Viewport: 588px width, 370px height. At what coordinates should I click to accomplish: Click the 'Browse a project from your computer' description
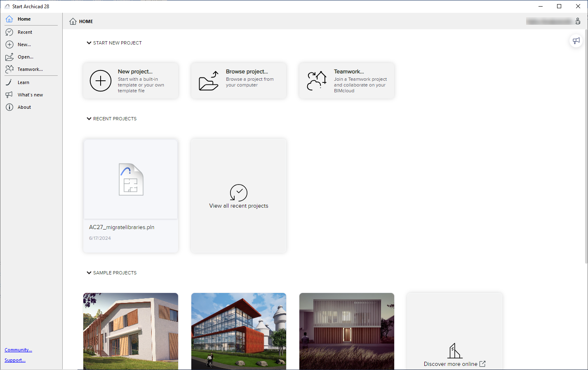point(250,82)
